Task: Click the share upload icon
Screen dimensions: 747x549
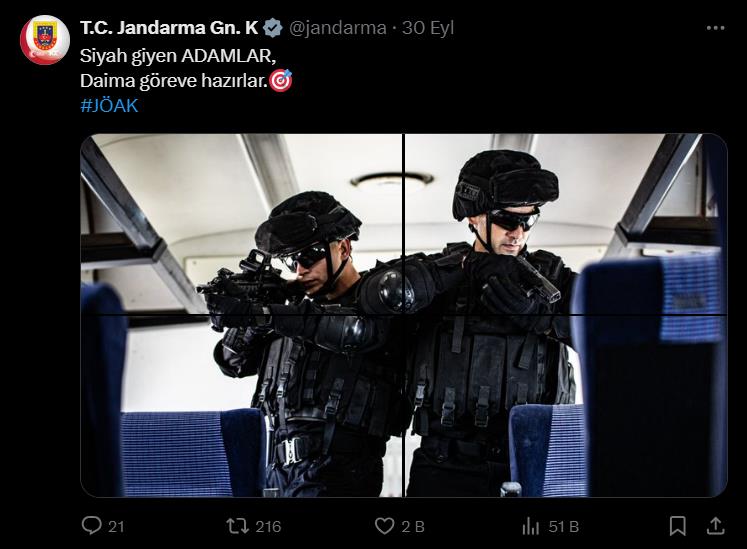Action: coord(715,526)
